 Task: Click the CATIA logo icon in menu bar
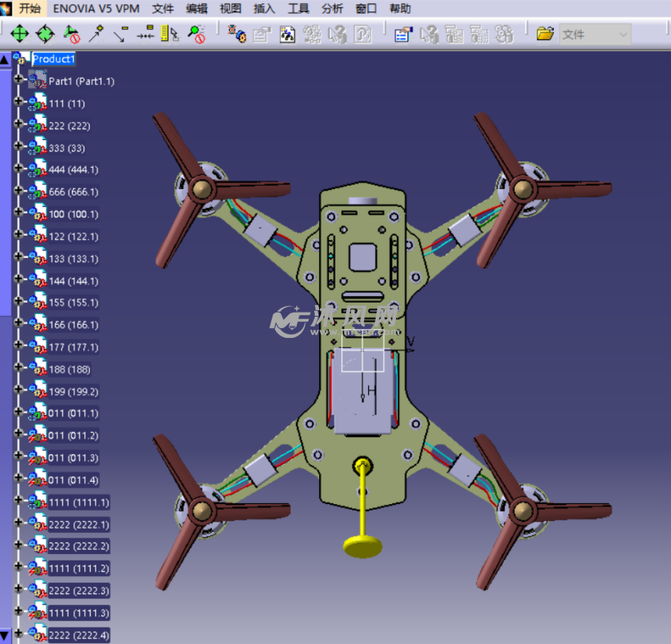coord(7,9)
